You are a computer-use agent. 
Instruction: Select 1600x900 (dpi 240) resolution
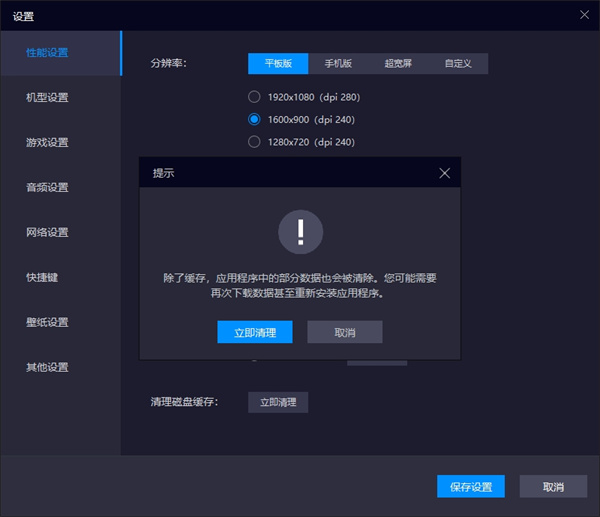coord(254,119)
